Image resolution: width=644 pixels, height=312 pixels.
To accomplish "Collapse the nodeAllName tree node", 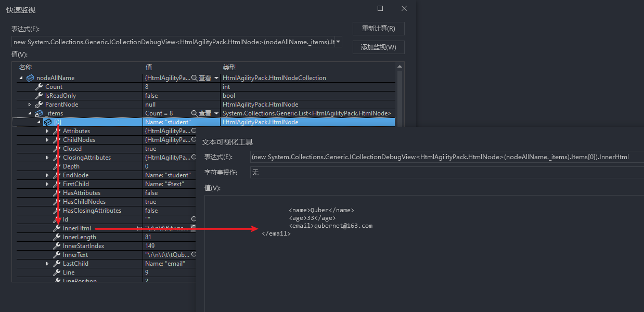I will [21, 78].
